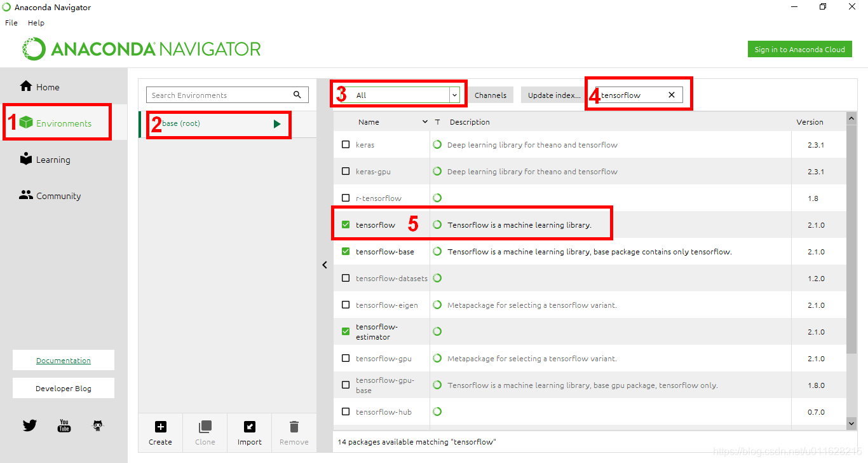Screen dimensions: 868x463
Task: Open the Help menu
Action: (36, 22)
